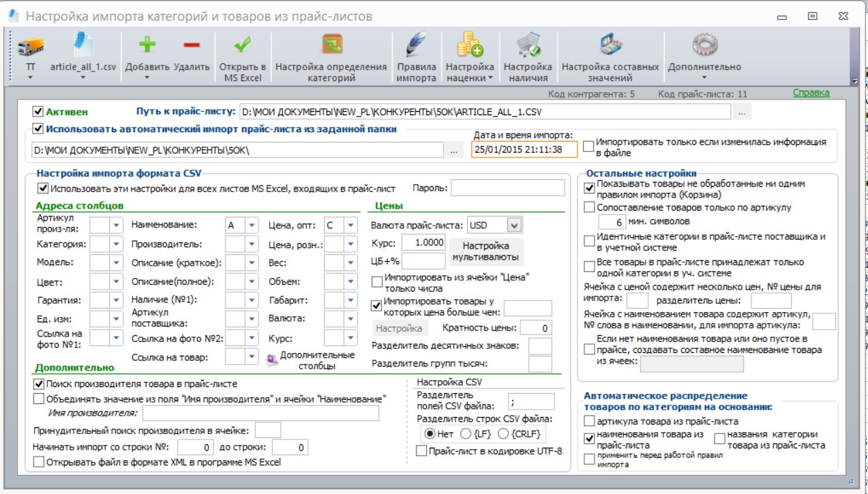Open price list in MS Excel
The width and height of the screenshot is (868, 494).
click(x=242, y=46)
